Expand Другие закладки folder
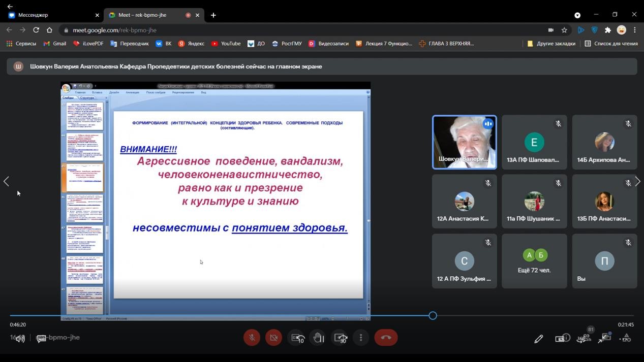This screenshot has height=362, width=644. (551, 44)
